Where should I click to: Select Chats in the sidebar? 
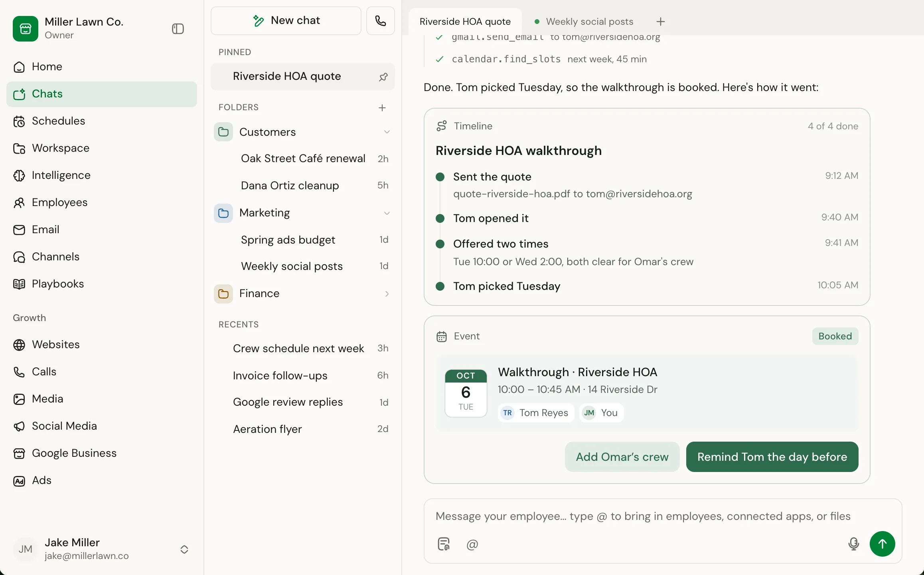(x=102, y=94)
